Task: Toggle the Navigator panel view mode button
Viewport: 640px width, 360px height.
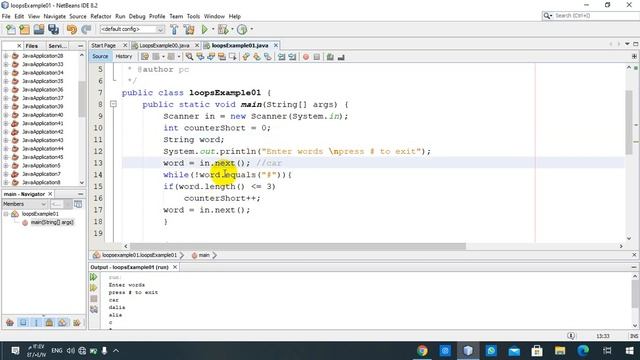Action: 78,204
